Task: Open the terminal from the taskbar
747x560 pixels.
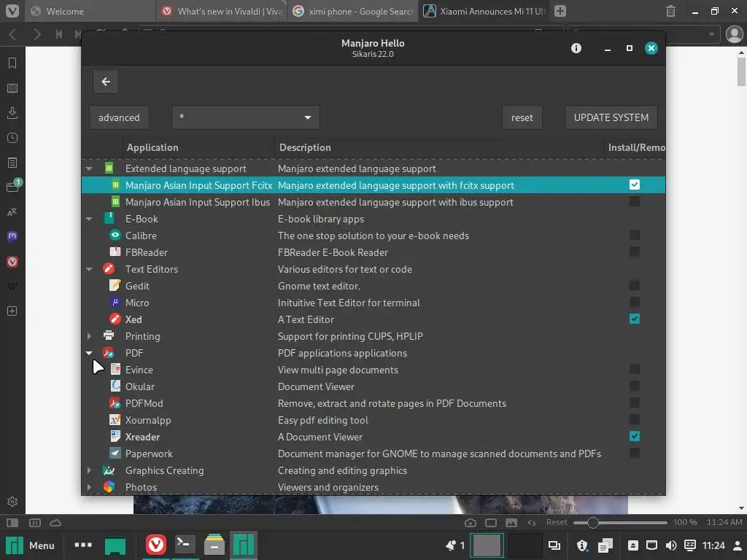Action: (x=185, y=545)
